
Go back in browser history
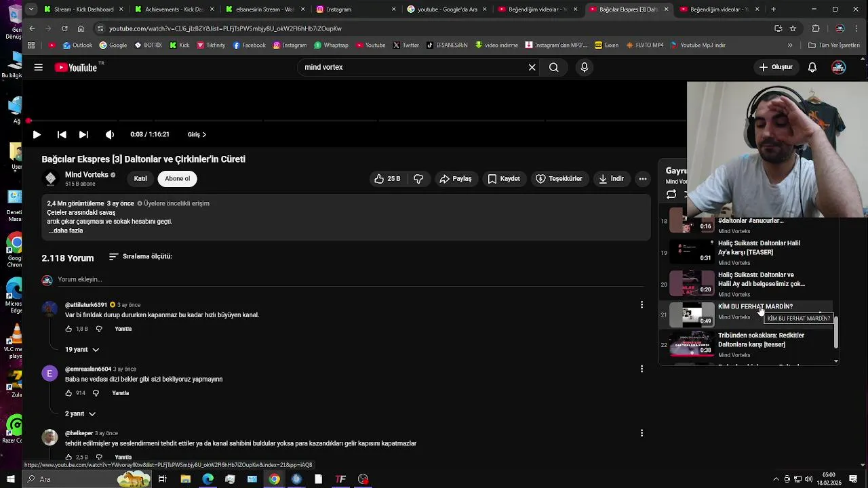(x=32, y=28)
